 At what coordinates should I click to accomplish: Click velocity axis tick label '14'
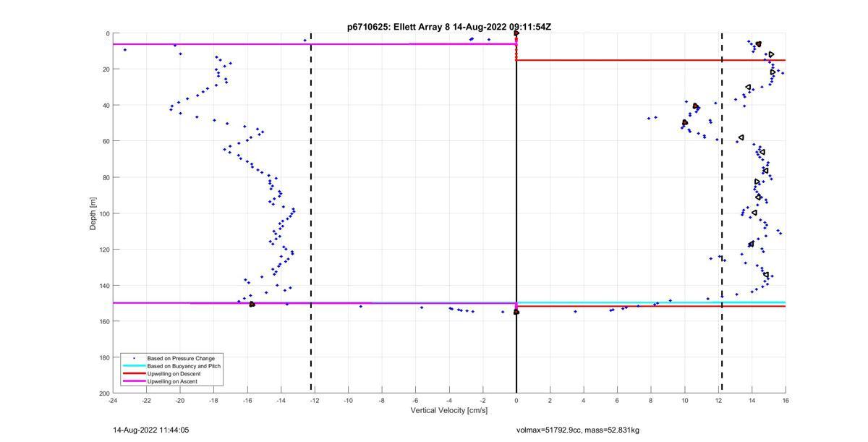tap(752, 400)
